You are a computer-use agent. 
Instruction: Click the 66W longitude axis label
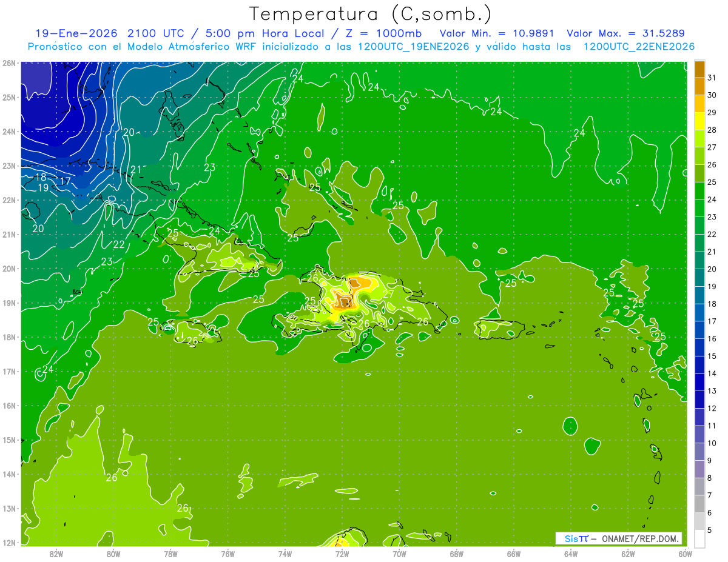pos(514,554)
